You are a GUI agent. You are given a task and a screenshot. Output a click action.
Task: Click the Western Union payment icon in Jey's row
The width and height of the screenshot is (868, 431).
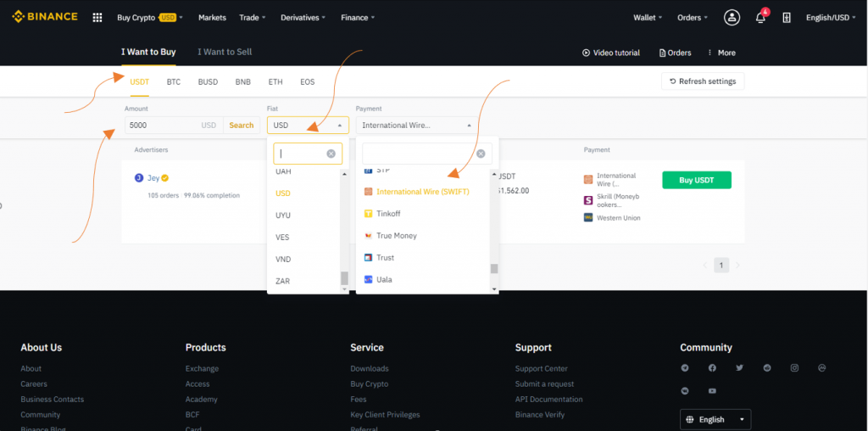[588, 218]
